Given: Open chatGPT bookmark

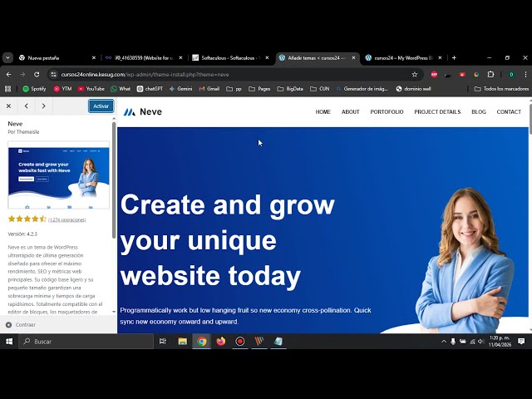Looking at the screenshot, I should click(x=150, y=89).
